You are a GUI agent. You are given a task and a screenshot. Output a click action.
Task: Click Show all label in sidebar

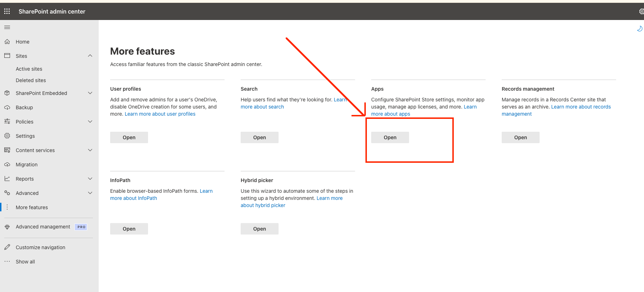click(x=25, y=262)
